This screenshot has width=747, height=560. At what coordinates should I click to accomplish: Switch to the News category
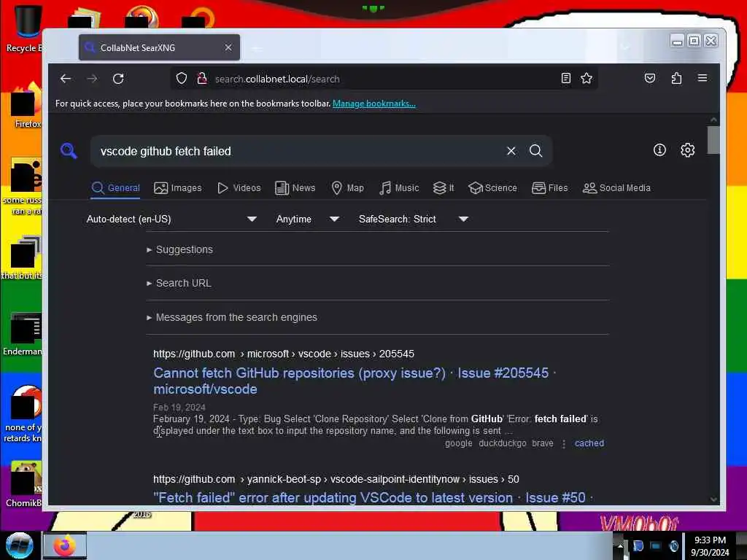pos(295,188)
